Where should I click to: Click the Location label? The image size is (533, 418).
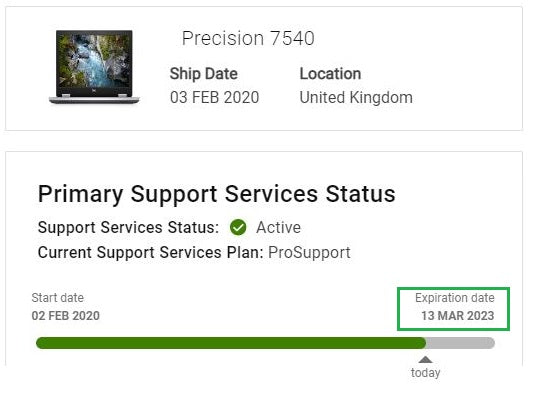330,74
